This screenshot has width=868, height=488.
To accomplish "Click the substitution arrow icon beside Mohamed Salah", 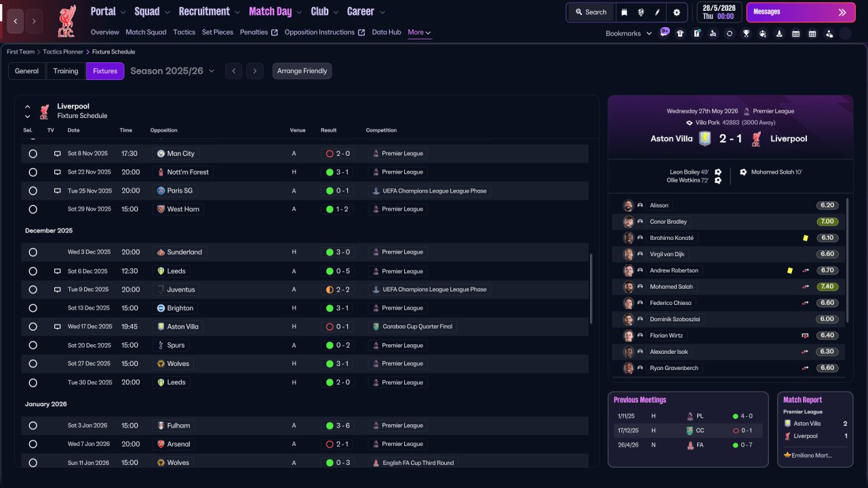I will (806, 287).
